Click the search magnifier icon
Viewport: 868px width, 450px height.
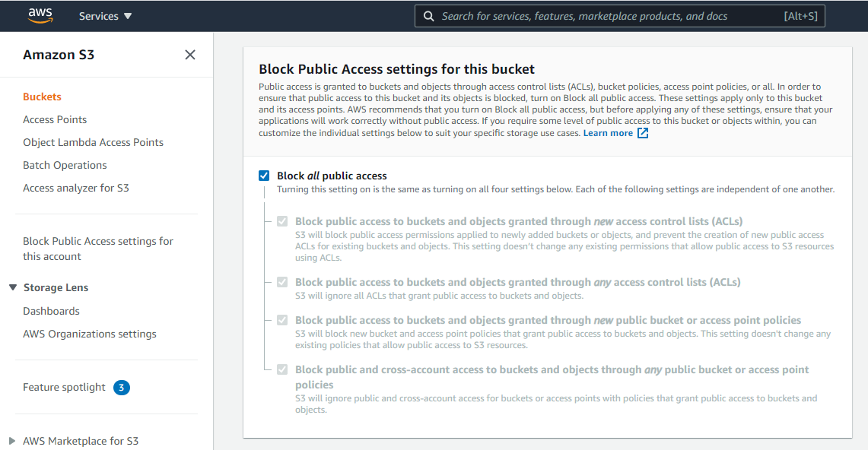pos(428,16)
